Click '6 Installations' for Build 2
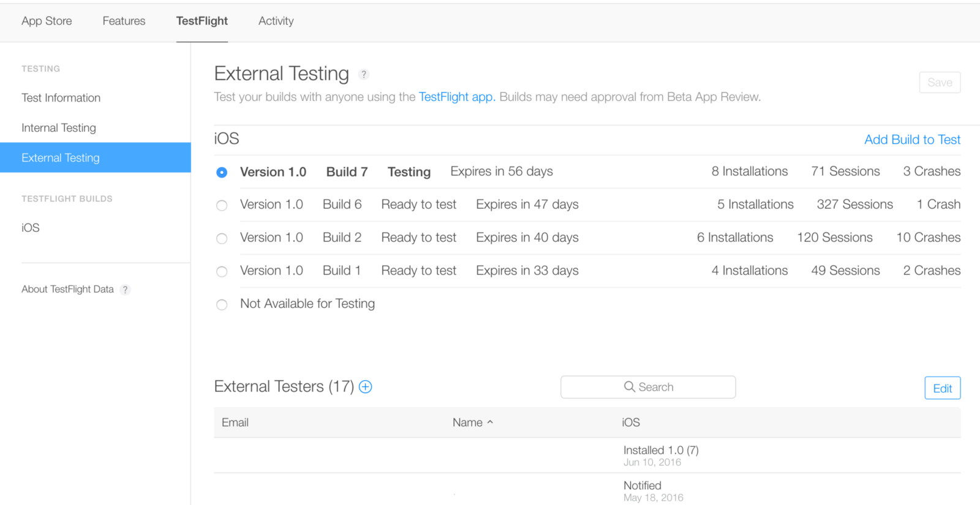The image size is (980, 505). (x=735, y=238)
